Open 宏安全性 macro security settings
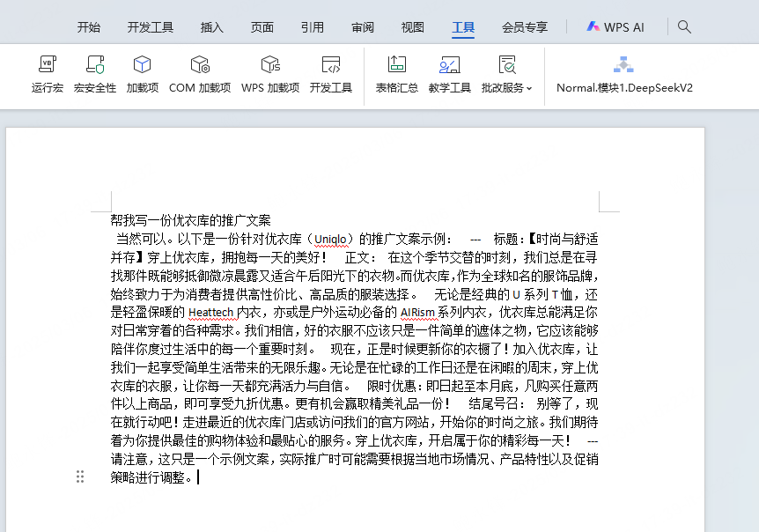 [95, 74]
